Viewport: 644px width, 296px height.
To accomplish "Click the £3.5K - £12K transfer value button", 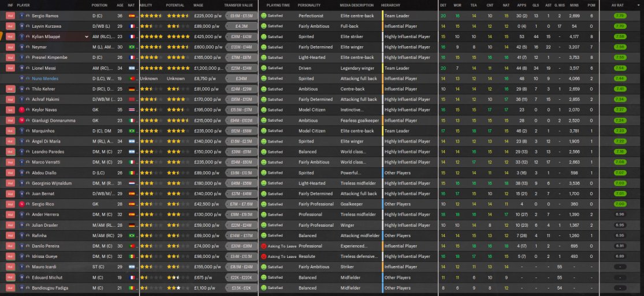I will point(241,288).
